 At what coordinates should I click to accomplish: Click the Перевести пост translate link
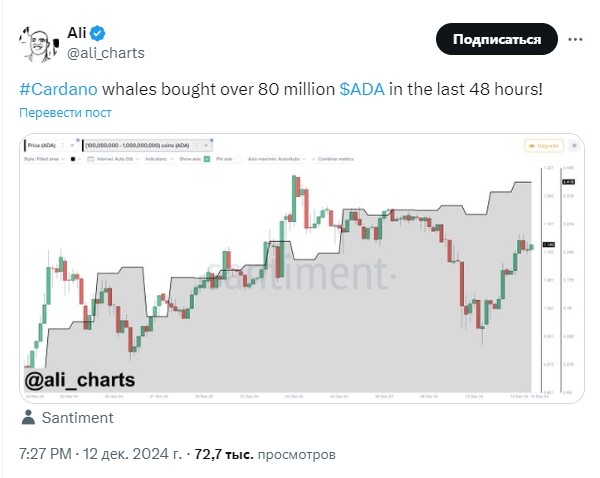coord(65,113)
